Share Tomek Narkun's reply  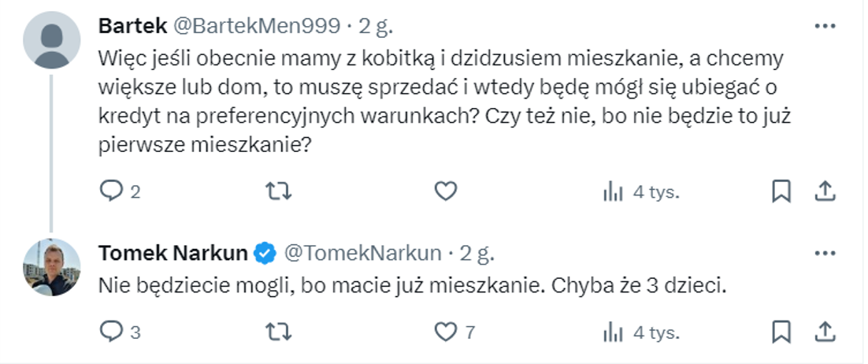(824, 332)
